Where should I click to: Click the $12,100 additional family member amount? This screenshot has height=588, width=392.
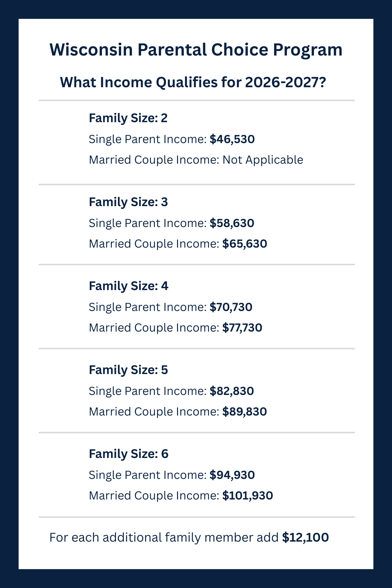point(305,538)
